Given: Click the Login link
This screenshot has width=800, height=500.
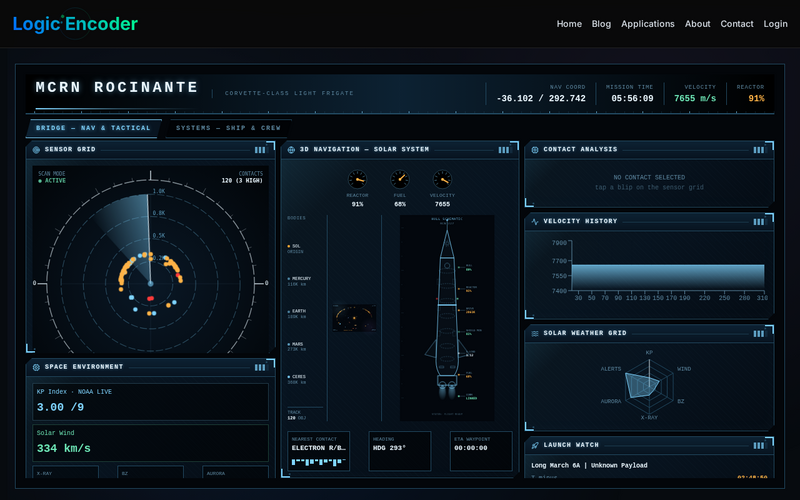Looking at the screenshot, I should (775, 24).
